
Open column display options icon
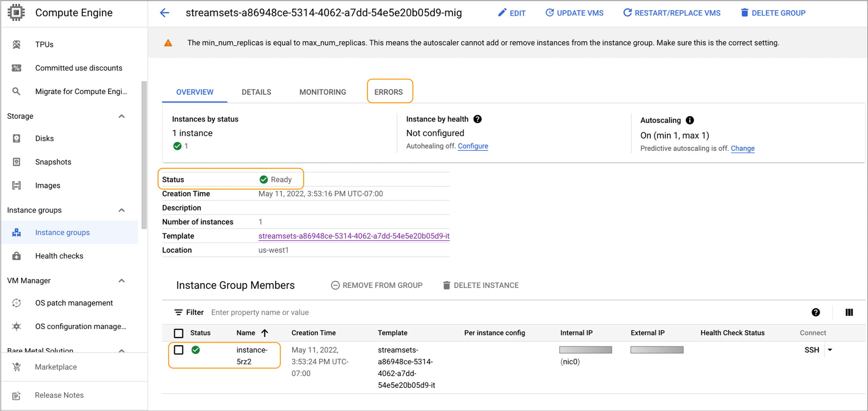[x=849, y=312]
